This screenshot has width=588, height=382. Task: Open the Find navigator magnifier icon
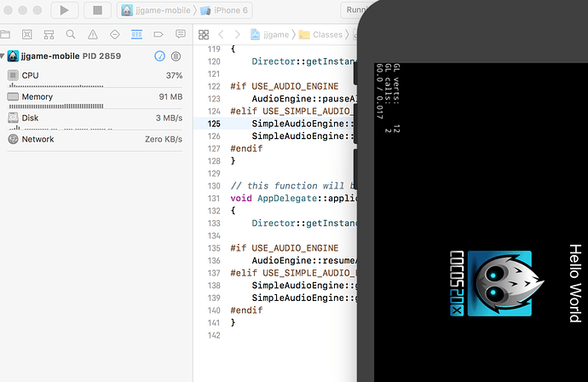[71, 34]
